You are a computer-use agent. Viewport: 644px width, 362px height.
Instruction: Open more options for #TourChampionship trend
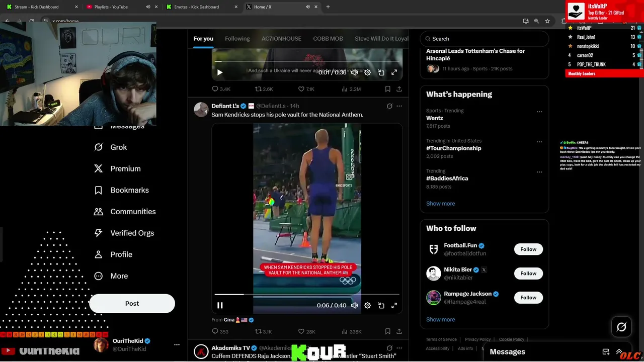(x=539, y=142)
